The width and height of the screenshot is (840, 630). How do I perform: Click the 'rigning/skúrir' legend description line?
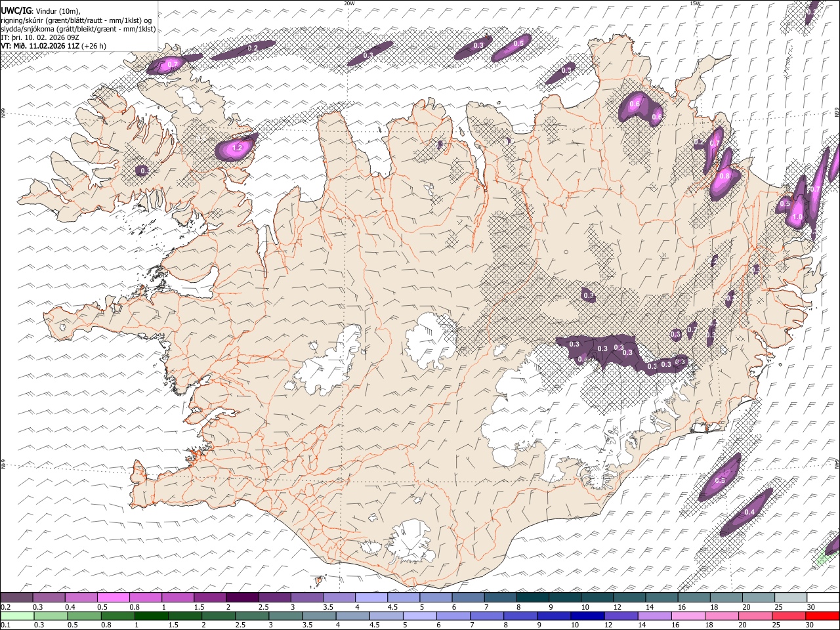(75, 20)
